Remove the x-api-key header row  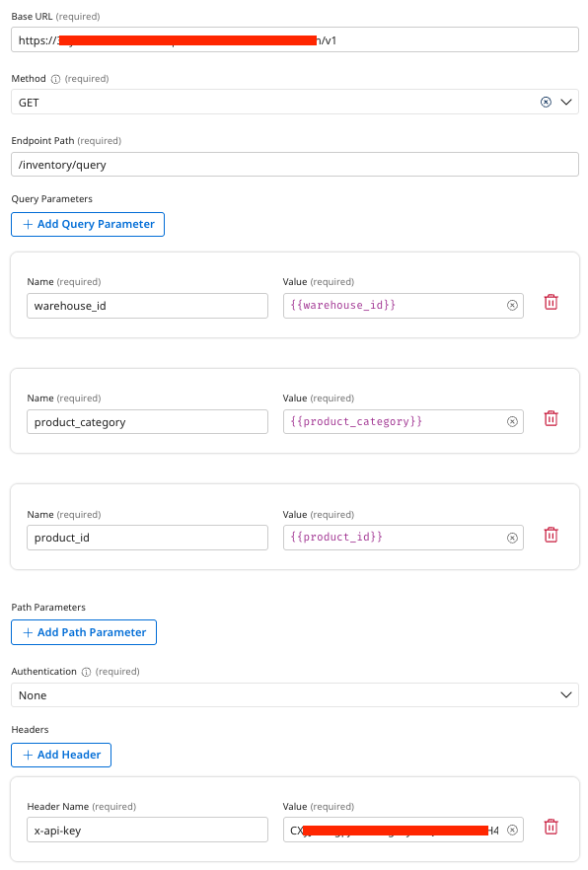click(x=551, y=827)
